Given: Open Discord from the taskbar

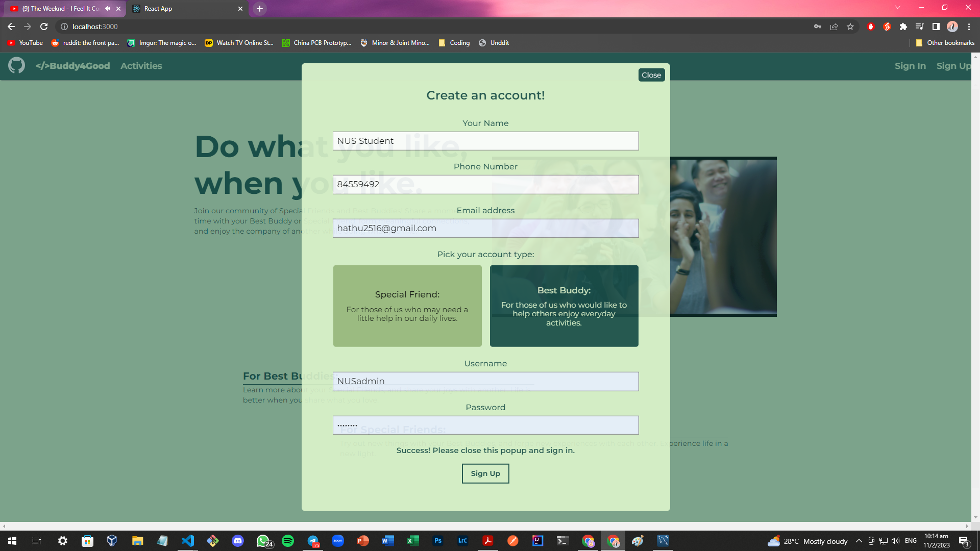Looking at the screenshot, I should pyautogui.click(x=238, y=541).
